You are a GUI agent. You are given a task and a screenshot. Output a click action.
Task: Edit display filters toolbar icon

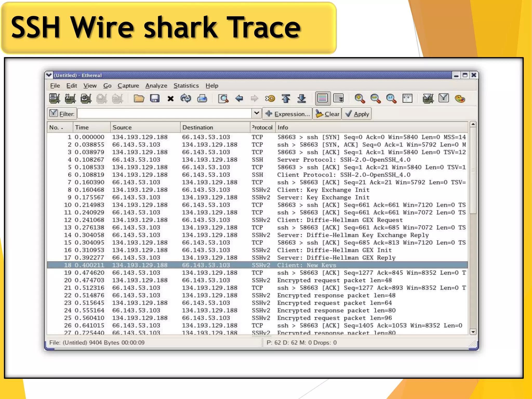point(444,98)
